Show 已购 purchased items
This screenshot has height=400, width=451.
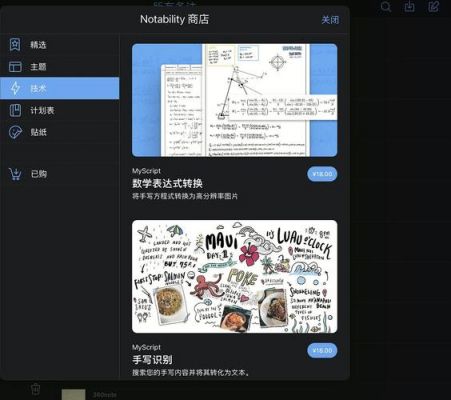59,174
